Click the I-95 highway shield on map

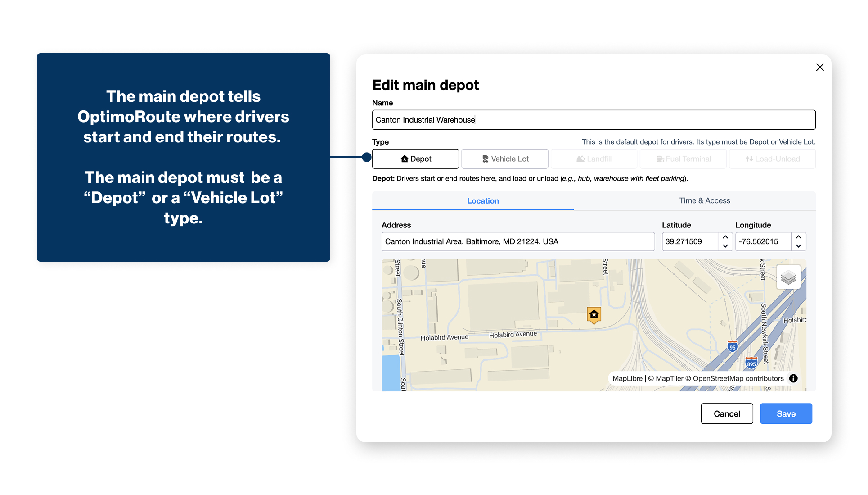[x=733, y=346]
